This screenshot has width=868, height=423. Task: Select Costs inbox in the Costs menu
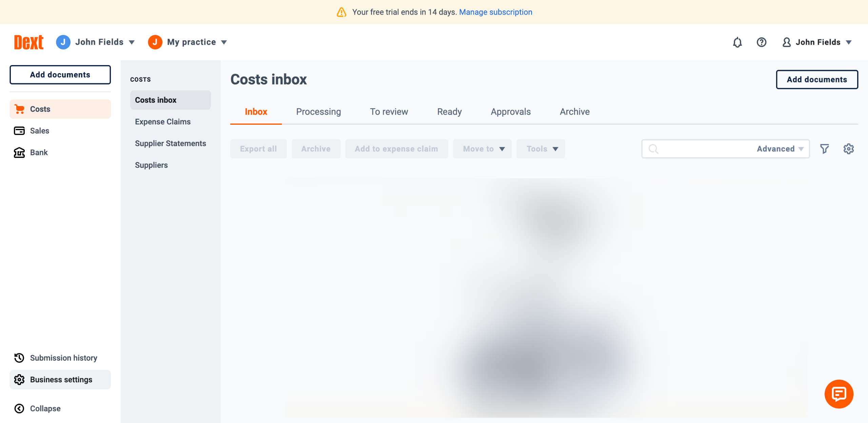pos(170,100)
